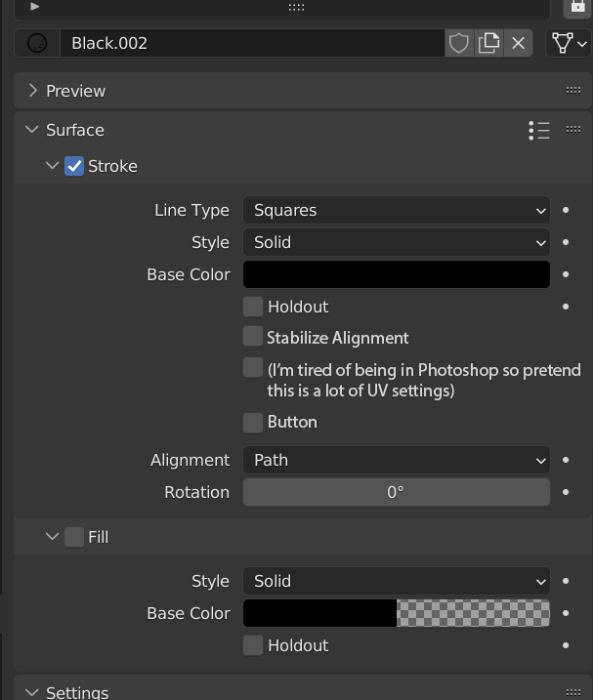Open Surface panel presets list icon
This screenshot has height=700, width=593.
tap(539, 131)
